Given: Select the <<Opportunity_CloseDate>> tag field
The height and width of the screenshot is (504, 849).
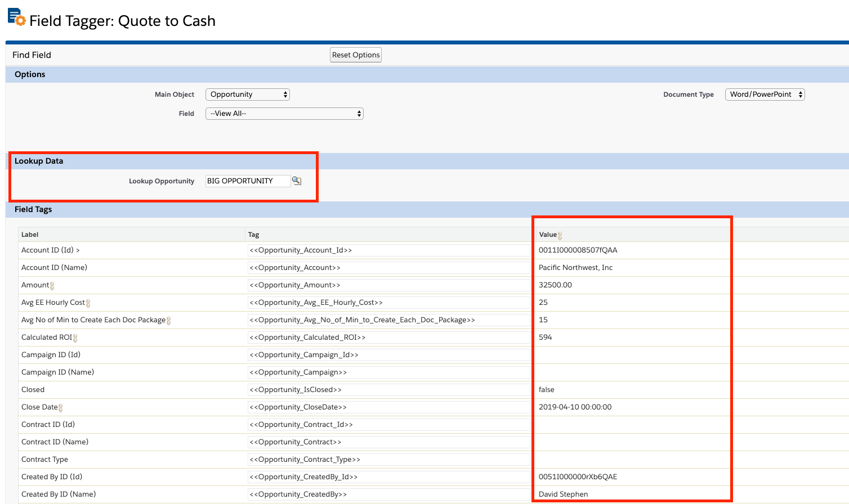Looking at the screenshot, I should point(389,407).
